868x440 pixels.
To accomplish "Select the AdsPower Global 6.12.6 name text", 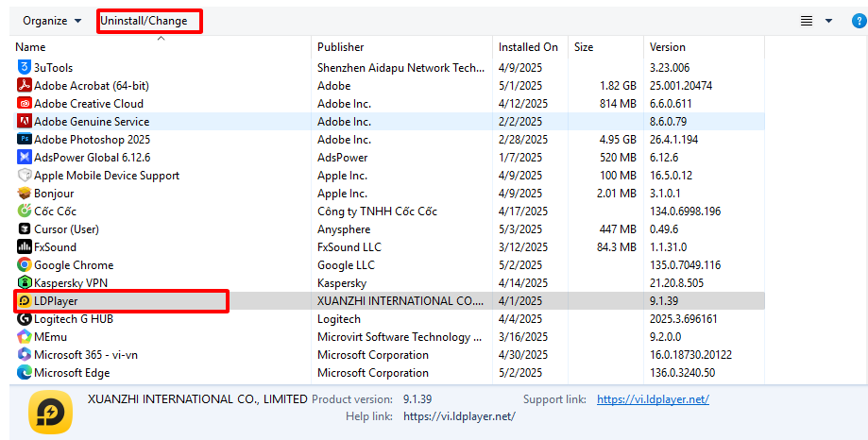I will (x=92, y=158).
